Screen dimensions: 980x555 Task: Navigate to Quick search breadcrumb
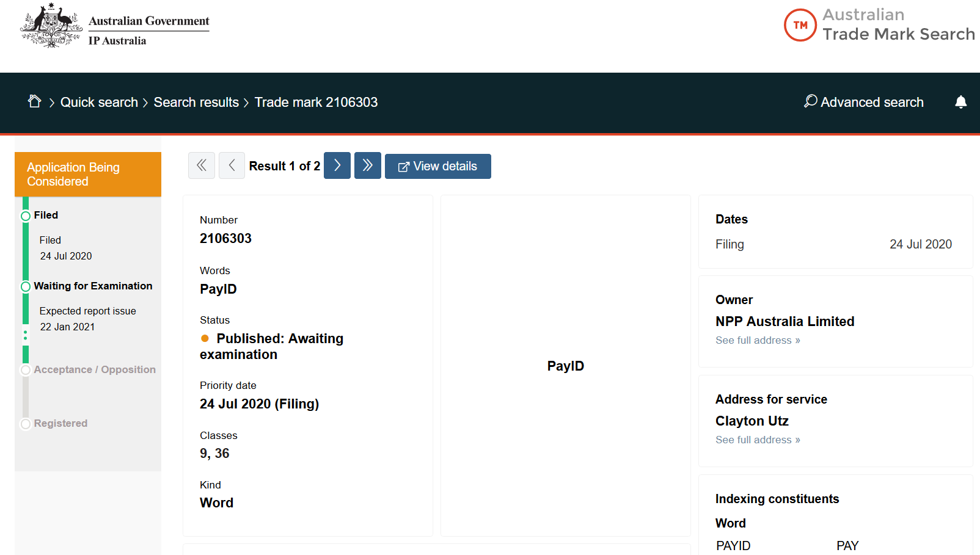click(99, 102)
